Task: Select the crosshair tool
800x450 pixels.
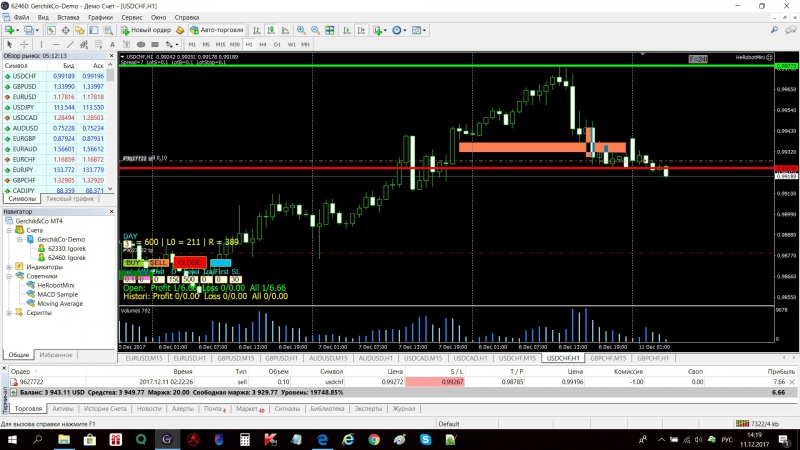Action: point(23,44)
